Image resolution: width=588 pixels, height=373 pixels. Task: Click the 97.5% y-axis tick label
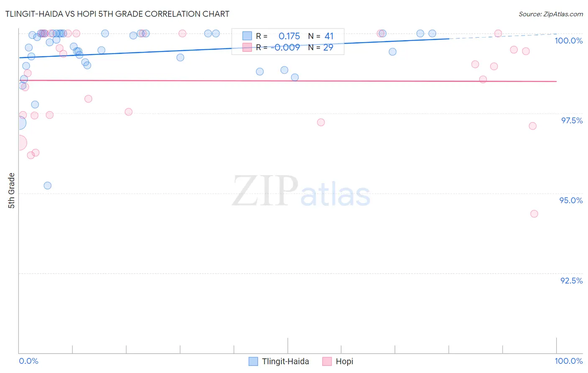coord(572,120)
